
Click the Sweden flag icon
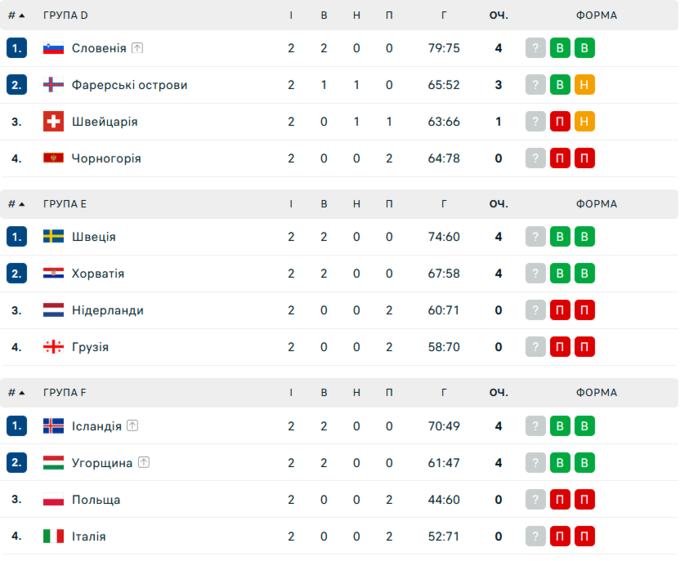pos(54,237)
